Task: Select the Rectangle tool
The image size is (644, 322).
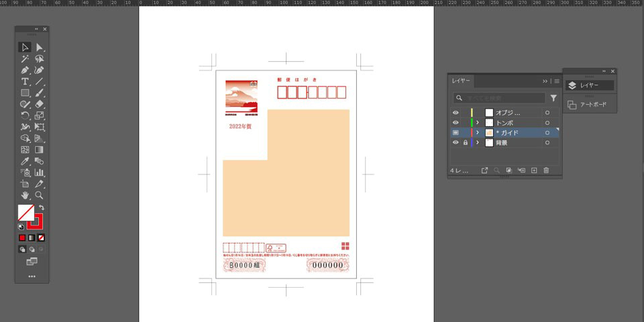Action: 25,93
